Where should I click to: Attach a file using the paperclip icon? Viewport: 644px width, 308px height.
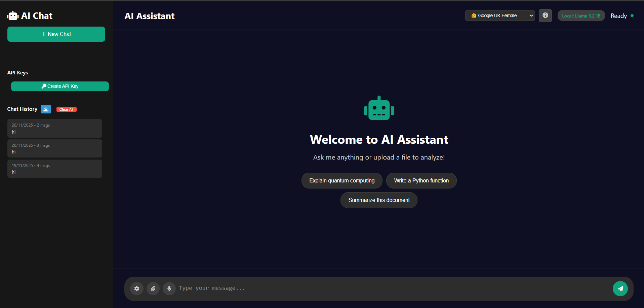click(153, 288)
